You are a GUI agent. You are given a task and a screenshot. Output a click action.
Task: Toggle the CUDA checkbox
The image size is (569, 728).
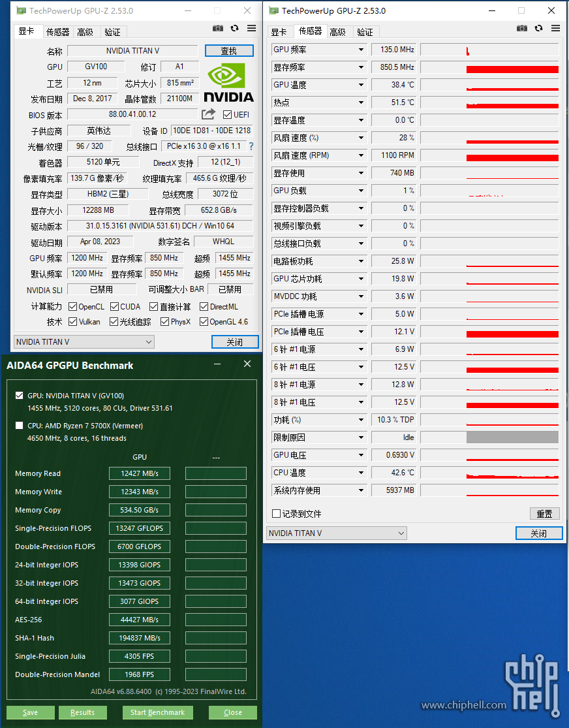point(114,307)
